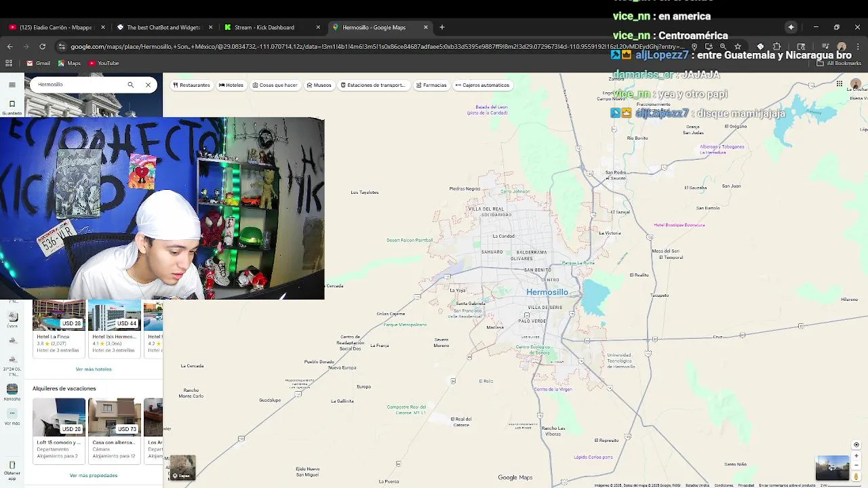This screenshot has width=868, height=488.
Task: Click the Hermosillo search input field
Action: 78,85
